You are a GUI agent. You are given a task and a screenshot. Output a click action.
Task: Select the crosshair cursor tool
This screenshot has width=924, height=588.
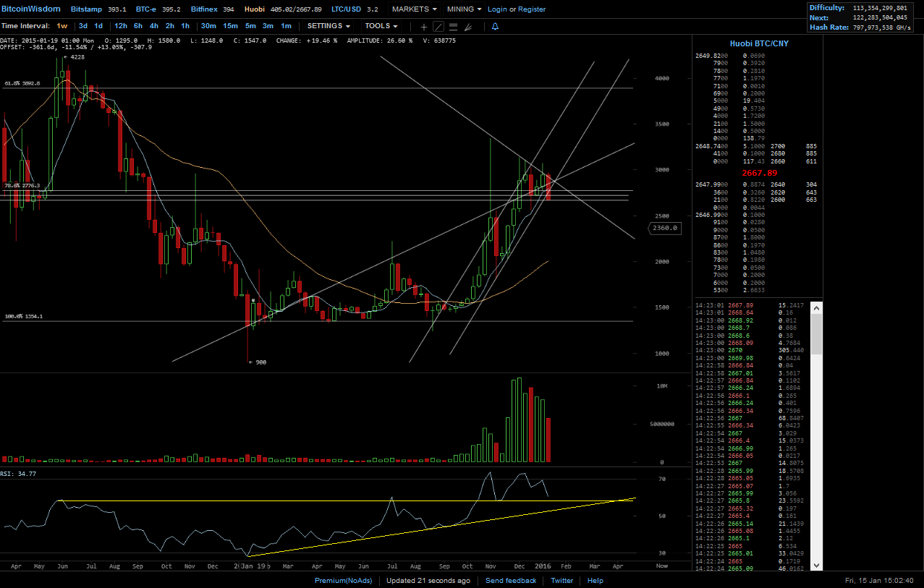424,27
